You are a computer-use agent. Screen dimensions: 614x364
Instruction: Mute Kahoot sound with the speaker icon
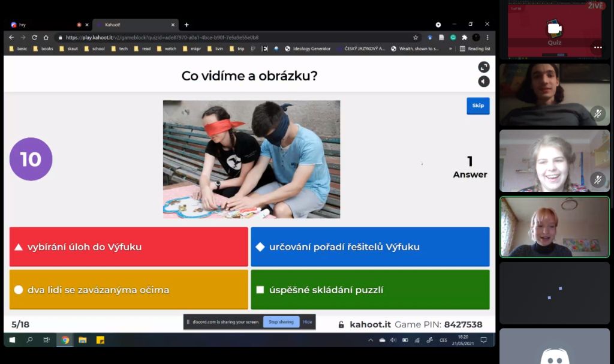point(484,82)
